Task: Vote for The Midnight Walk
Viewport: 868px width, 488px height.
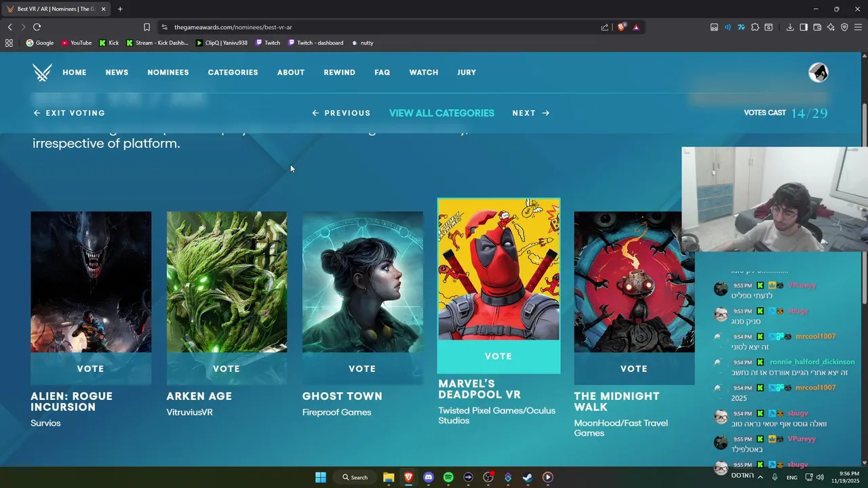Action: 634,369
